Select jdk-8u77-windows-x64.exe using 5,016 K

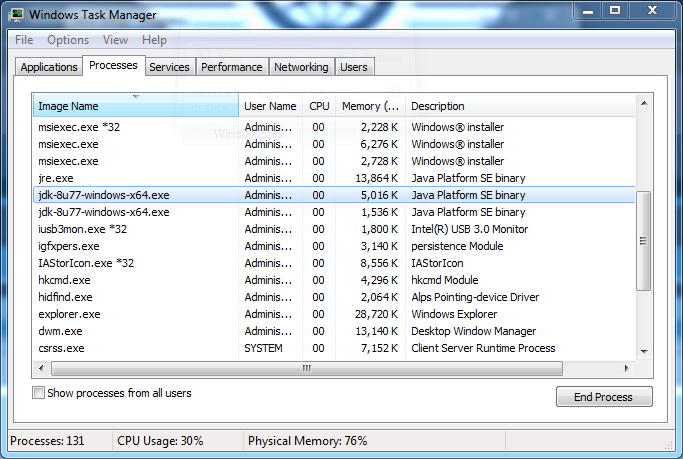coord(334,195)
